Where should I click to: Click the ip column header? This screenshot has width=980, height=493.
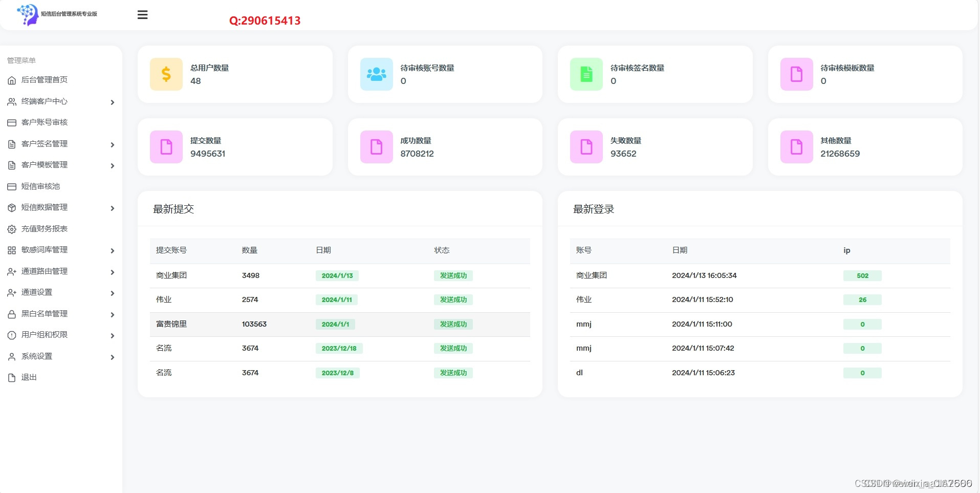point(847,250)
